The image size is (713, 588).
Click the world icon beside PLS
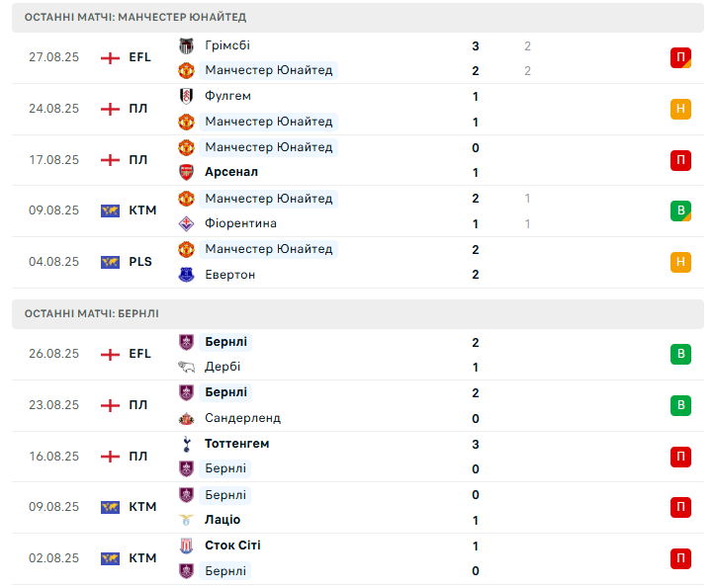tap(110, 262)
